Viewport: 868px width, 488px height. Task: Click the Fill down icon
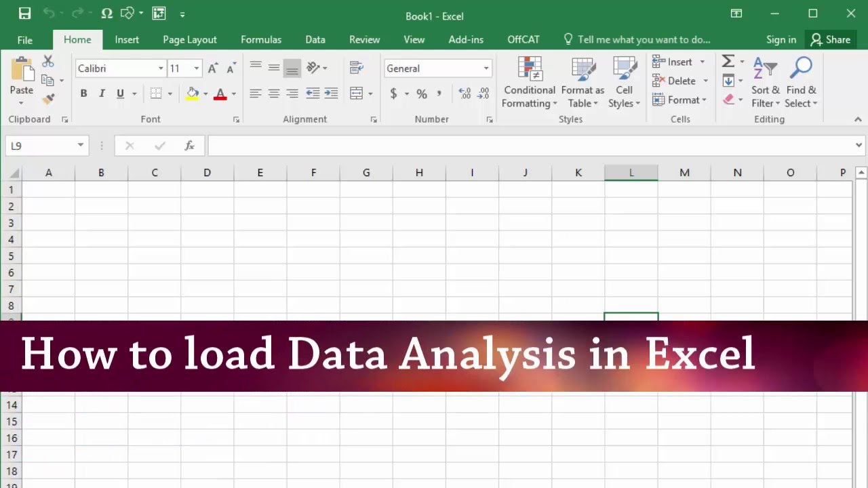point(728,81)
